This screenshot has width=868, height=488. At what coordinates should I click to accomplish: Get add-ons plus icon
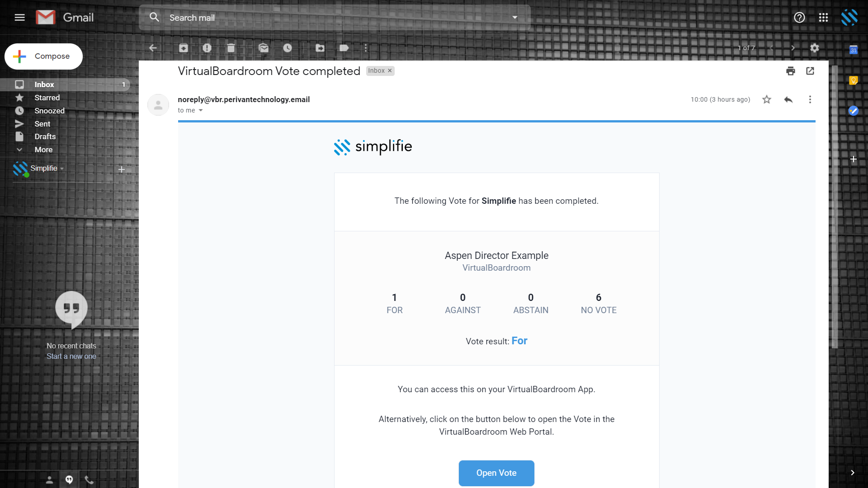pyautogui.click(x=854, y=159)
